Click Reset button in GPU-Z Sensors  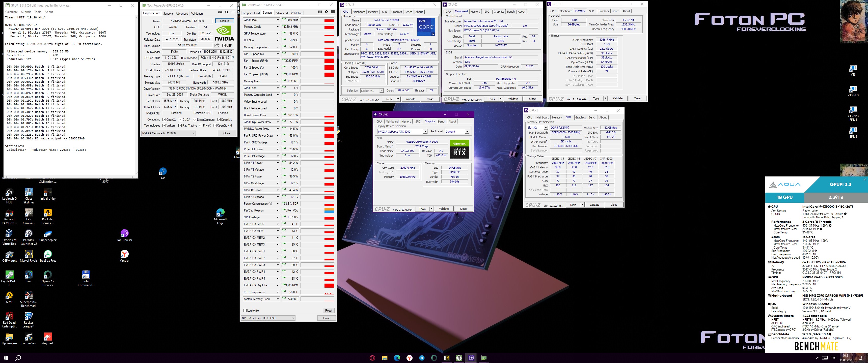329,311
